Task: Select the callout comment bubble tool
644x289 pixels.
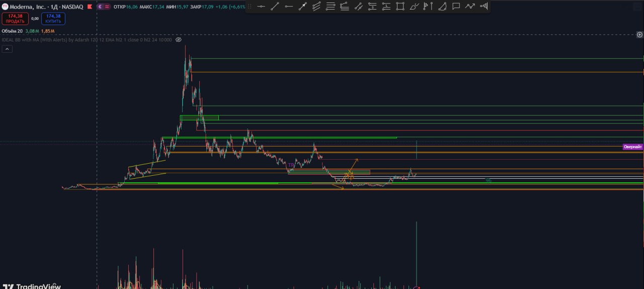Action: pyautogui.click(x=456, y=7)
